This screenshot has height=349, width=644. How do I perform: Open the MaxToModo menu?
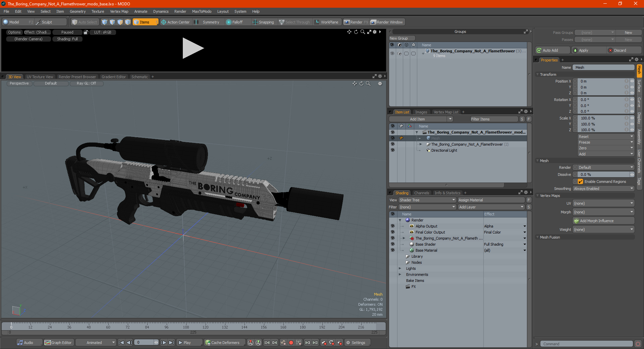(202, 11)
